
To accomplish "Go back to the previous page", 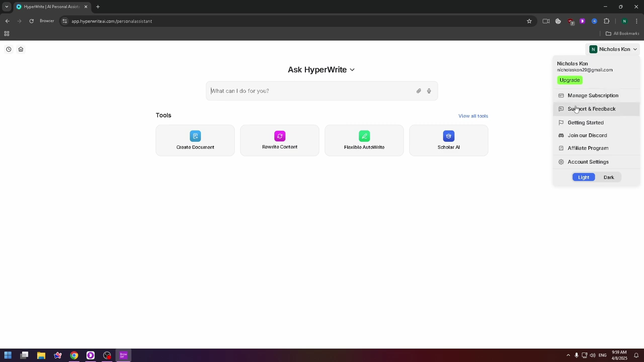I will pyautogui.click(x=7, y=21).
